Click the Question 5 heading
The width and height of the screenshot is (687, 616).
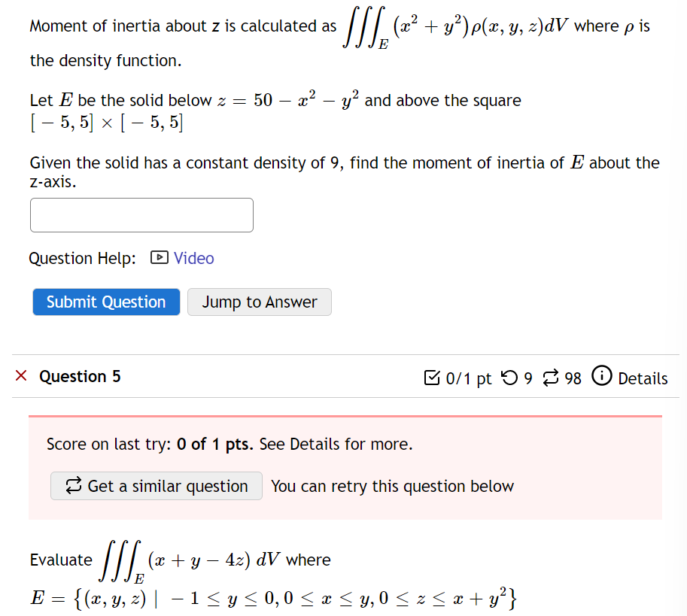[x=80, y=377]
